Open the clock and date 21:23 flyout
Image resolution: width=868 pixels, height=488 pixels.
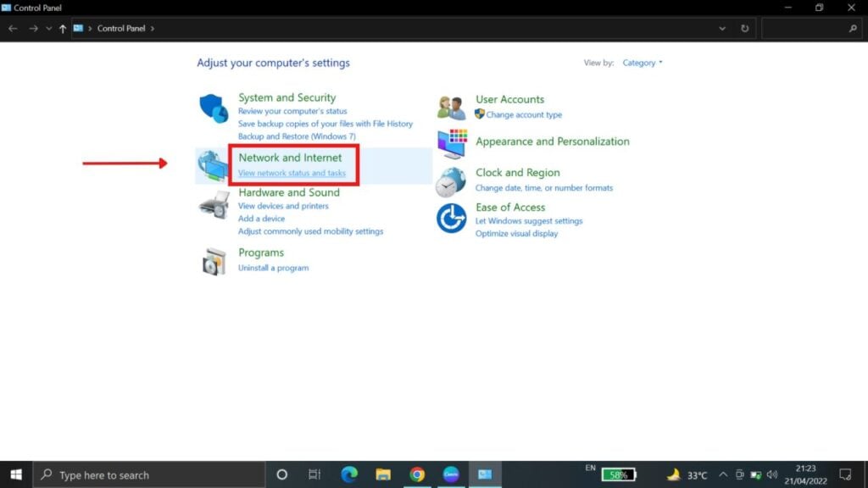(805, 474)
